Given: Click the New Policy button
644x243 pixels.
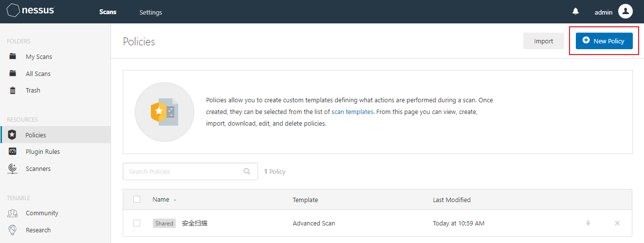Looking at the screenshot, I should 604,41.
